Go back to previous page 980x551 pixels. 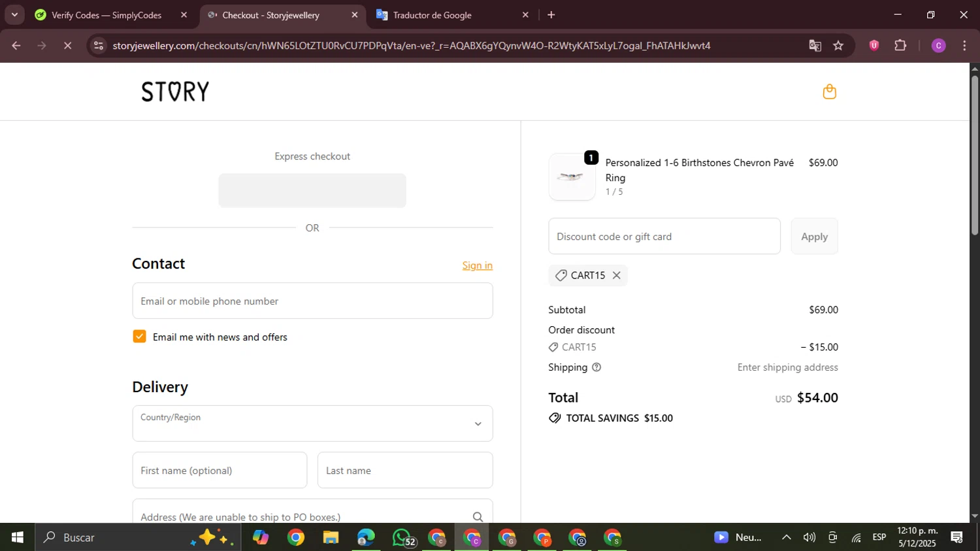[x=16, y=46]
